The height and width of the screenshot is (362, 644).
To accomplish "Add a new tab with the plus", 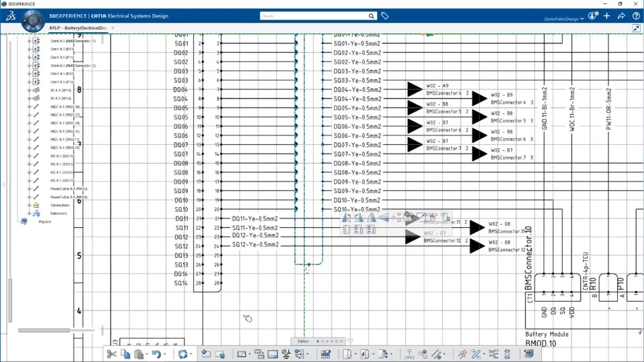I will point(113,28).
